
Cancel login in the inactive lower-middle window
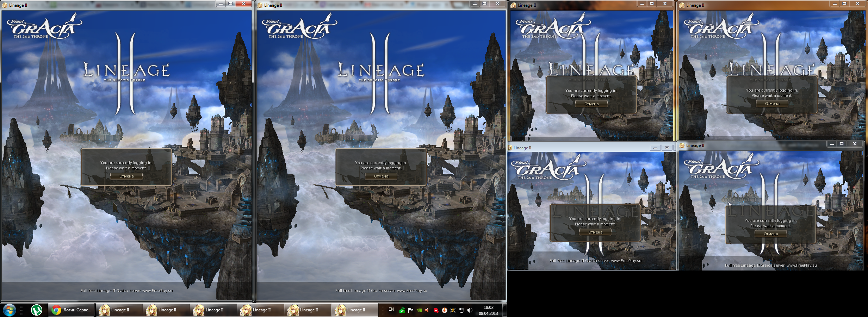(x=595, y=232)
